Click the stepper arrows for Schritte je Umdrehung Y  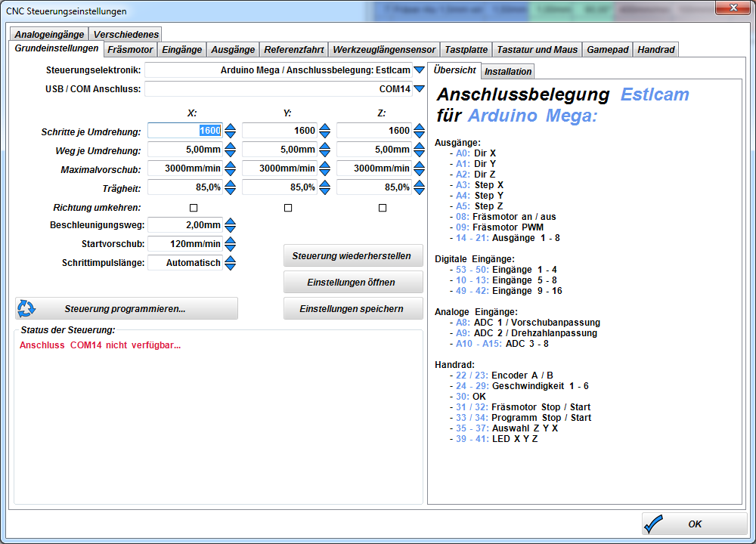click(325, 131)
